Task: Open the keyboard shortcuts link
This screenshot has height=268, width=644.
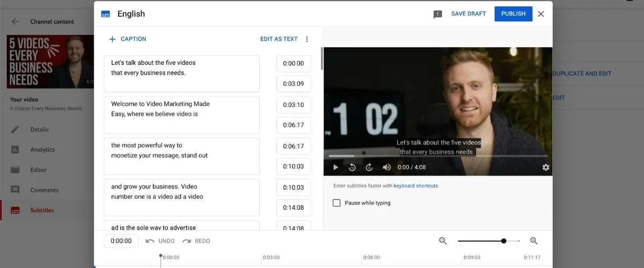Action: tap(416, 186)
